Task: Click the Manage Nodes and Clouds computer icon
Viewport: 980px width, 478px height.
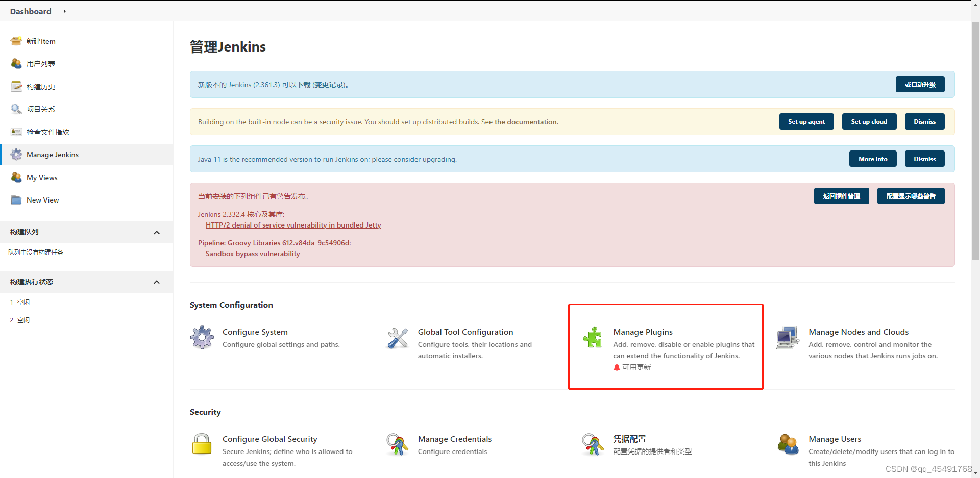Action: [788, 338]
